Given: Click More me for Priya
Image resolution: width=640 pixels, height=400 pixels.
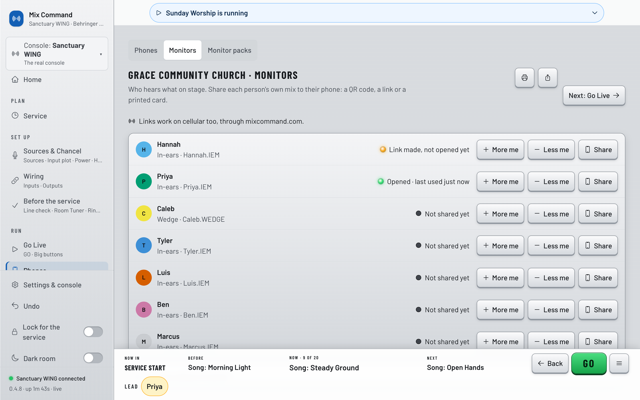Looking at the screenshot, I should click(500, 181).
